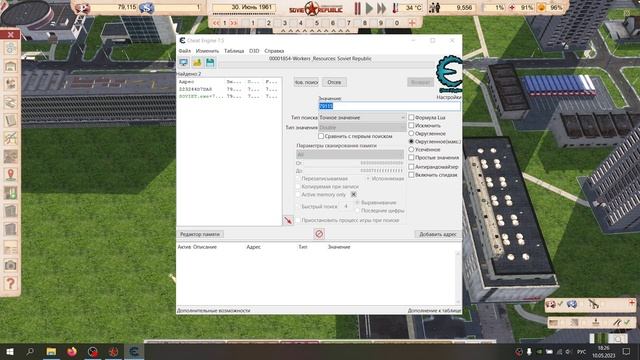
Task: Click the red circle clear-list icon
Action: coord(319,234)
